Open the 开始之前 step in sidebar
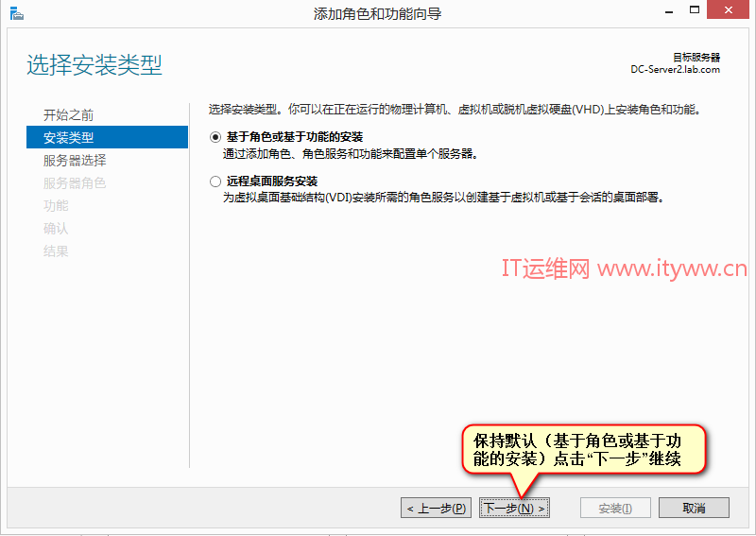This screenshot has height=536, width=756. pyautogui.click(x=68, y=114)
